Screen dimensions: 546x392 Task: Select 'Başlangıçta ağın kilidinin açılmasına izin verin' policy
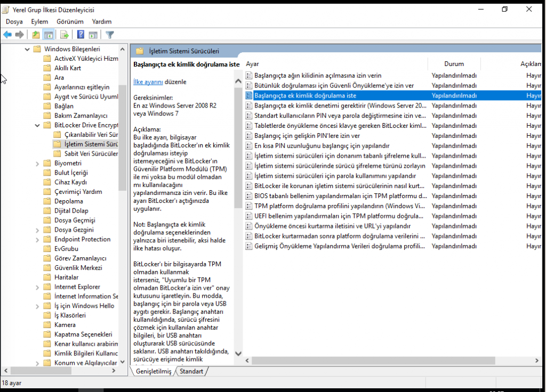pos(318,76)
